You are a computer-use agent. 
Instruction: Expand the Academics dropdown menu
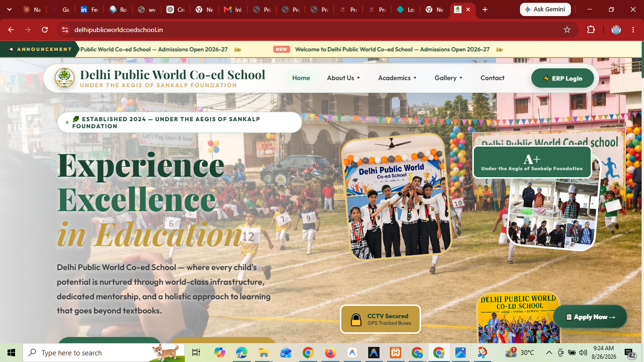[397, 78]
